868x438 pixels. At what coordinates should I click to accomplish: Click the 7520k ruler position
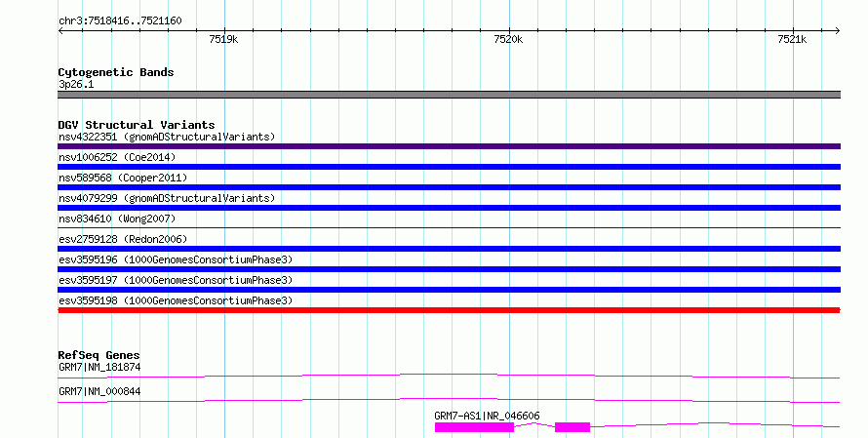point(508,39)
